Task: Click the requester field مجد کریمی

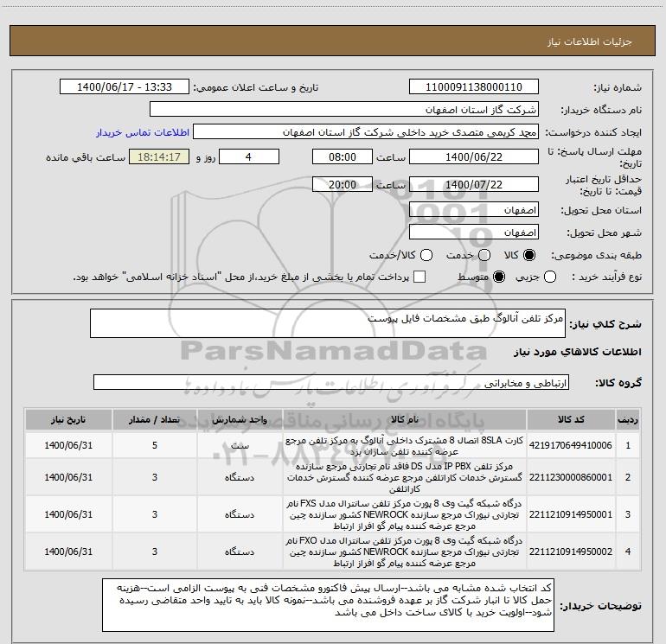Action: click(366, 131)
